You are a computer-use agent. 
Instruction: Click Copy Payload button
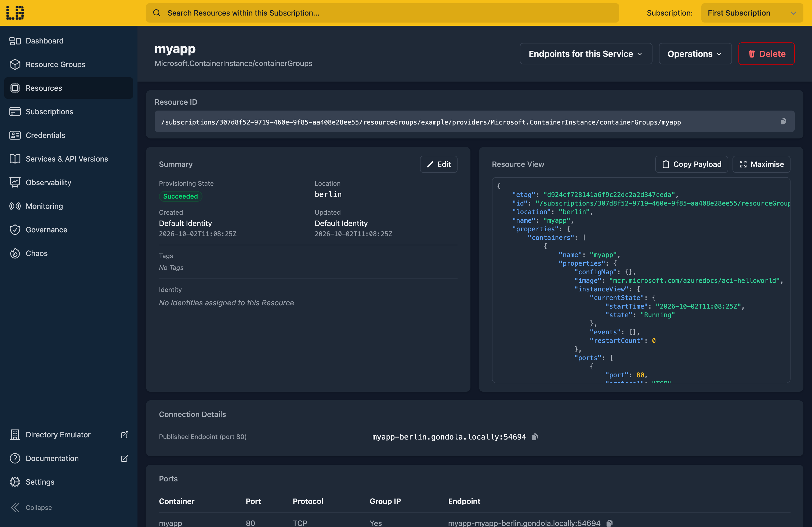(x=691, y=164)
